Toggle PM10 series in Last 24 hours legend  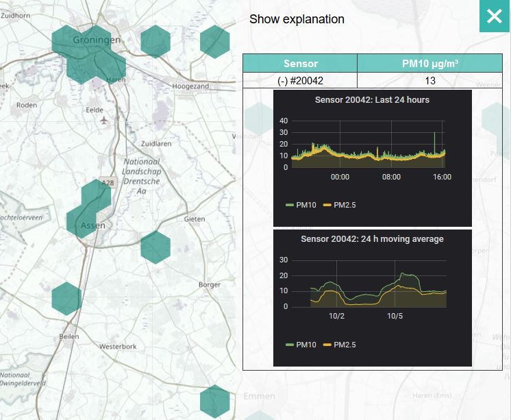301,205
